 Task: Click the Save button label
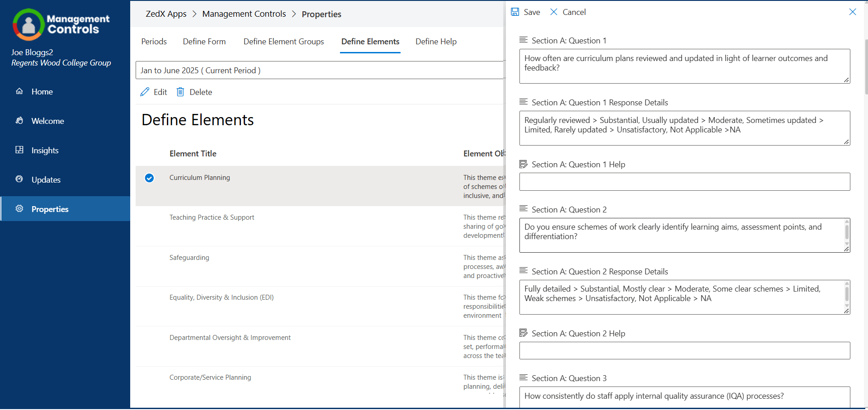(x=532, y=12)
